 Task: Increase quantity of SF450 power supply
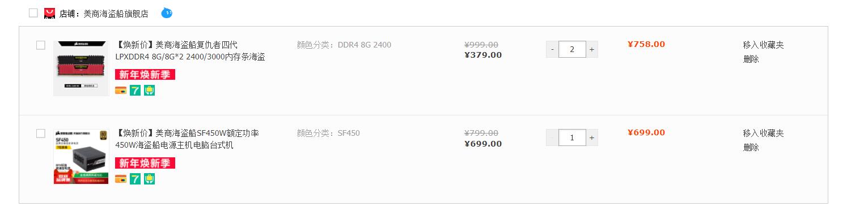592,138
